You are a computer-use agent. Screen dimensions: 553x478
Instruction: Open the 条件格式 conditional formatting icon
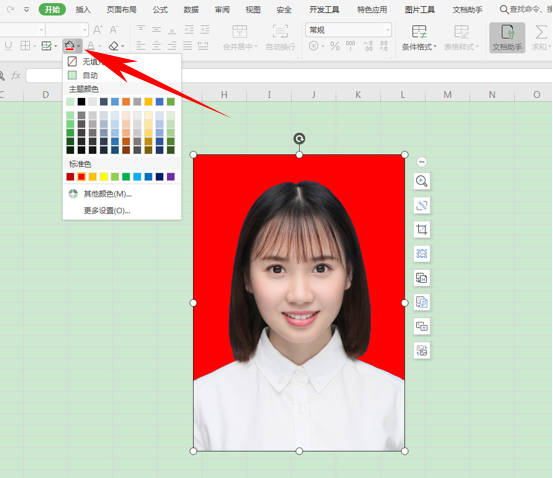point(419,37)
